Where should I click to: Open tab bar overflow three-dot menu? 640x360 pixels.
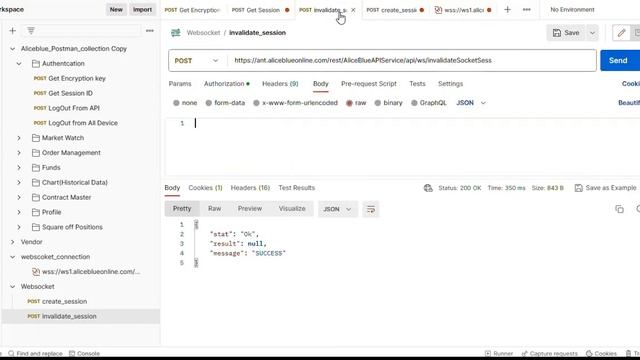[x=527, y=9]
